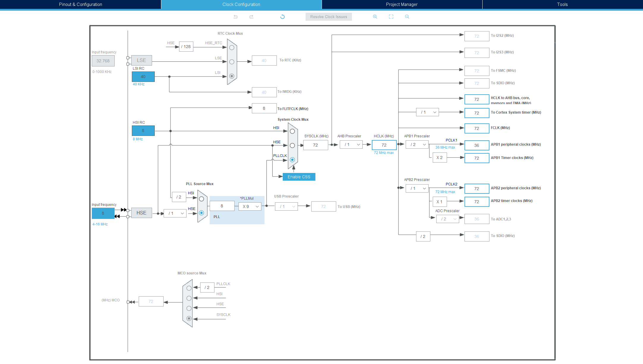Open the Project Manager tab
Image resolution: width=643 pixels, height=364 pixels.
402,4
